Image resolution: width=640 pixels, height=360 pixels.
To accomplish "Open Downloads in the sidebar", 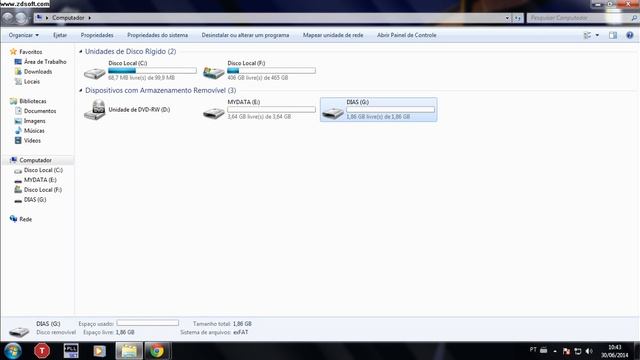I will pos(38,71).
